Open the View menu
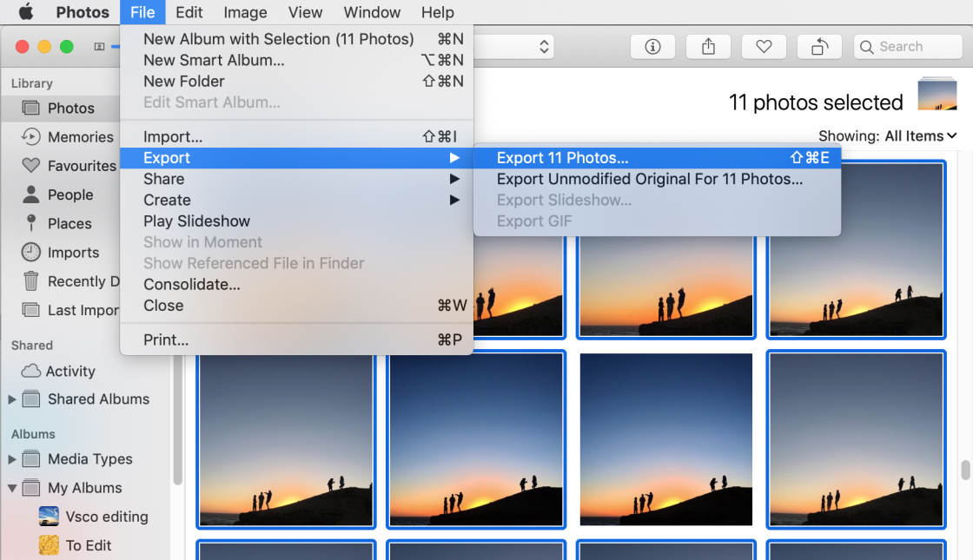This screenshot has height=560, width=973. (305, 12)
